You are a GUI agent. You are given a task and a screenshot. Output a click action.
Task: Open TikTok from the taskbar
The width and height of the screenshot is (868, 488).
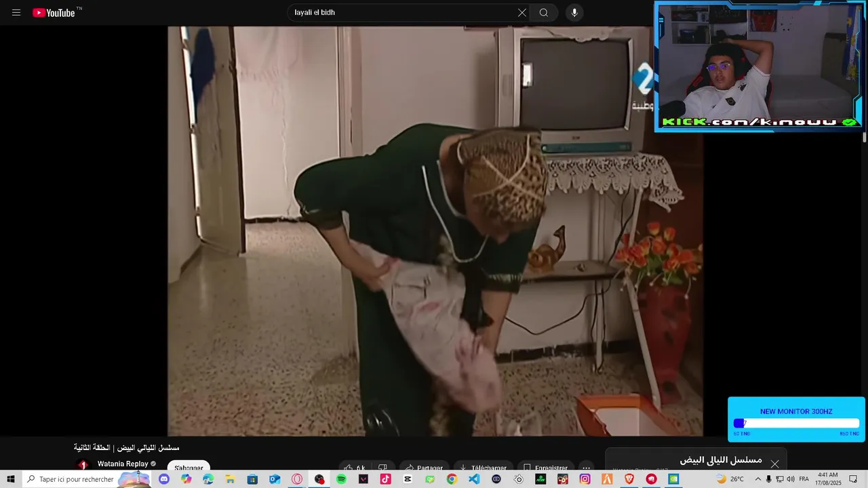386,479
